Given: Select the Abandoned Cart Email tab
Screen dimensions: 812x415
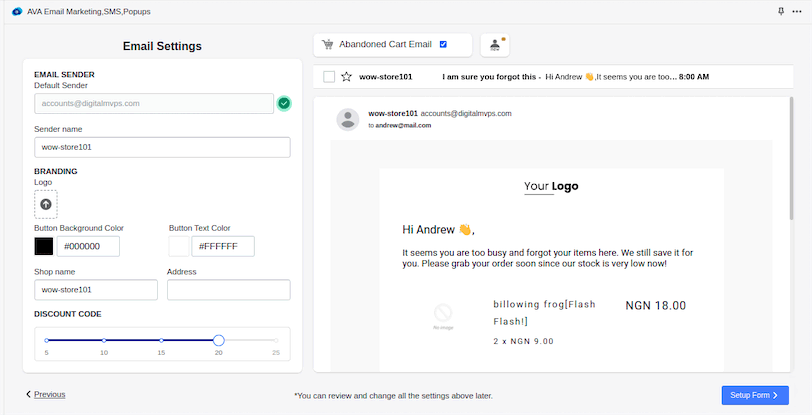Looking at the screenshot, I should [x=393, y=45].
